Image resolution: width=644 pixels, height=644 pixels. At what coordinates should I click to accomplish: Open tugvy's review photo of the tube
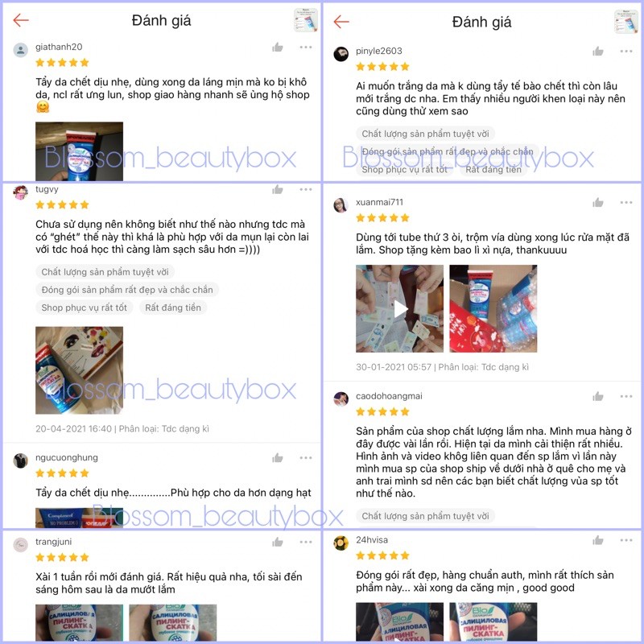click(x=79, y=370)
